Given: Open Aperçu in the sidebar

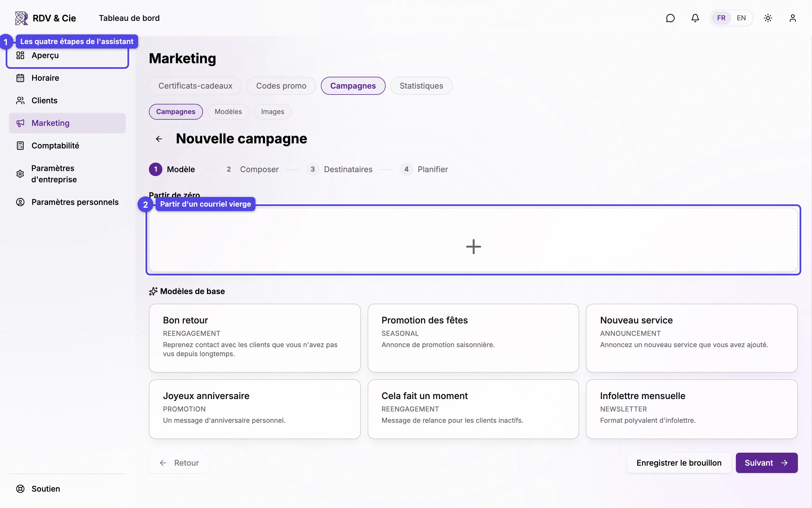Looking at the screenshot, I should coord(67,55).
